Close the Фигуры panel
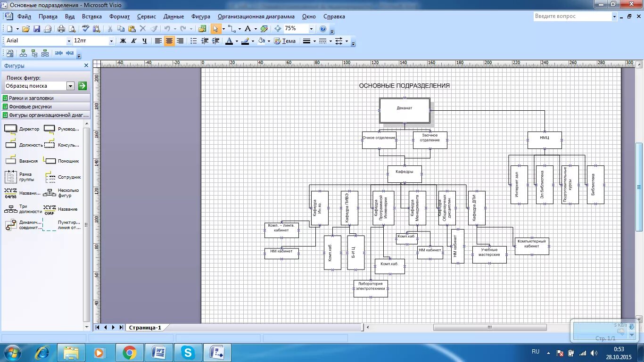Screen dimensions: 644x362 [86, 66]
